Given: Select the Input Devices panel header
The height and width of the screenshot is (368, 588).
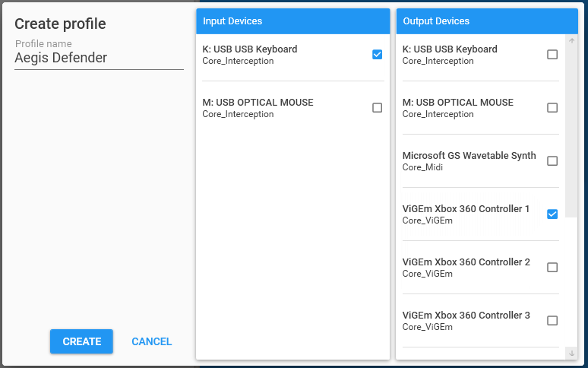Looking at the screenshot, I should [x=292, y=21].
